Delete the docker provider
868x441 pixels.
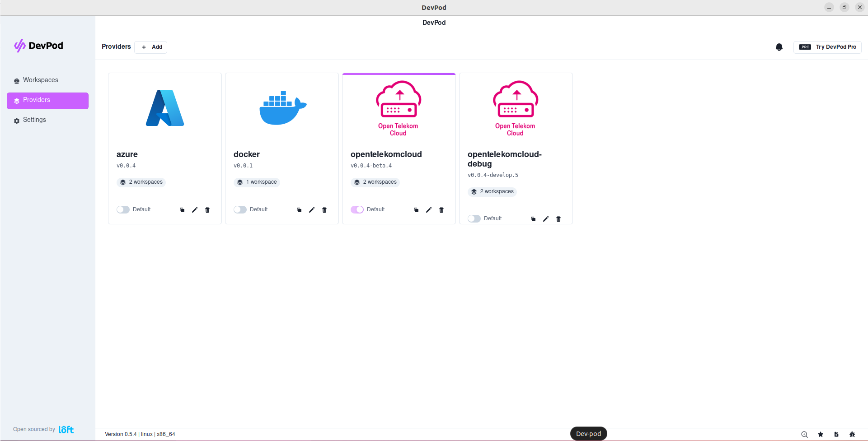[x=324, y=210]
